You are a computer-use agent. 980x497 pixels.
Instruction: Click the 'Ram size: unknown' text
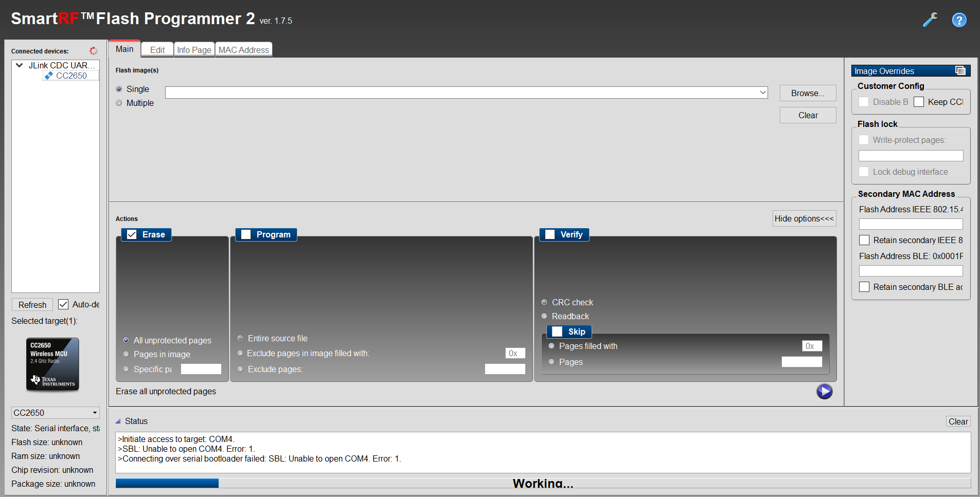[46, 456]
